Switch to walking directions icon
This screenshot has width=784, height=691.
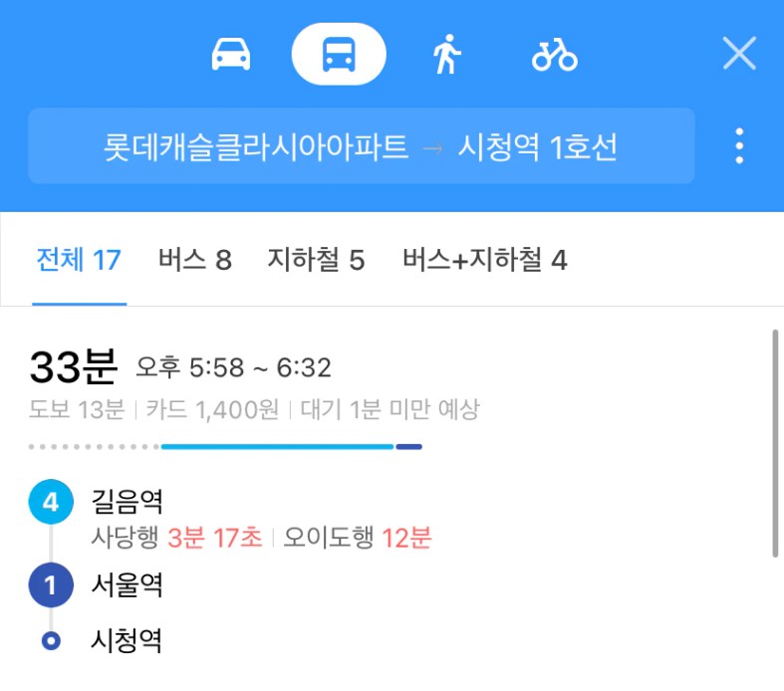(446, 54)
